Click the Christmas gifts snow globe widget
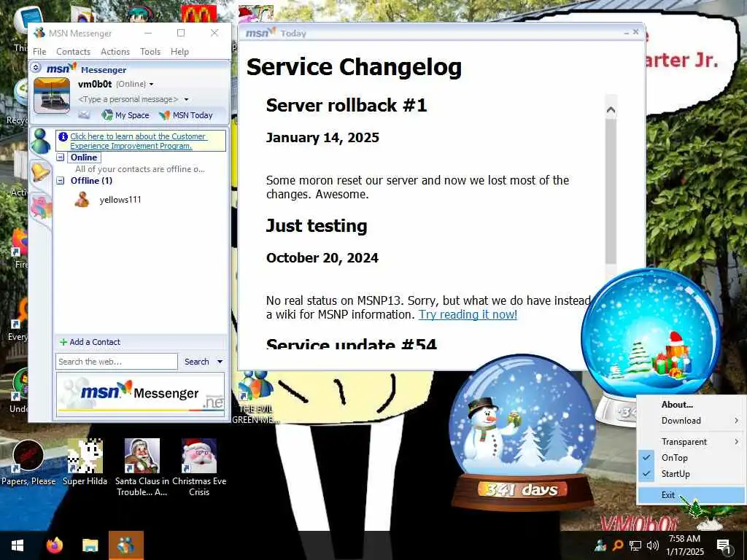Screen dimensions: 747x560 (650, 333)
